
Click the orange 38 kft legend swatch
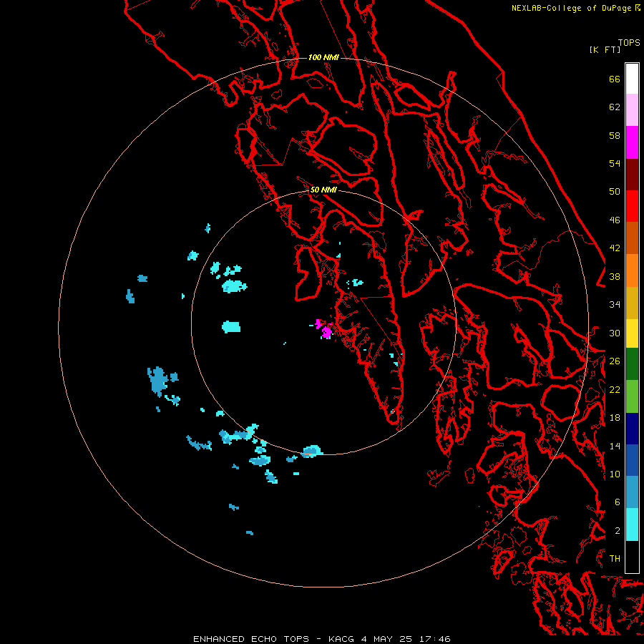(632, 270)
